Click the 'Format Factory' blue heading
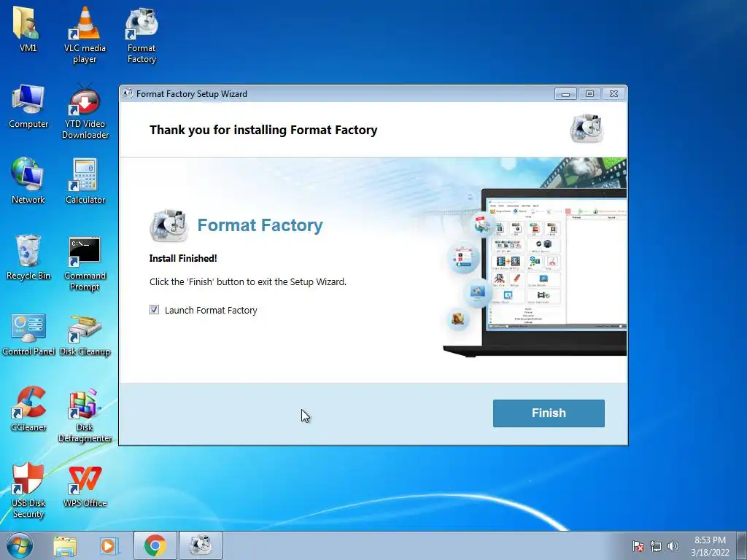Image resolution: width=747 pixels, height=560 pixels. pos(260,225)
